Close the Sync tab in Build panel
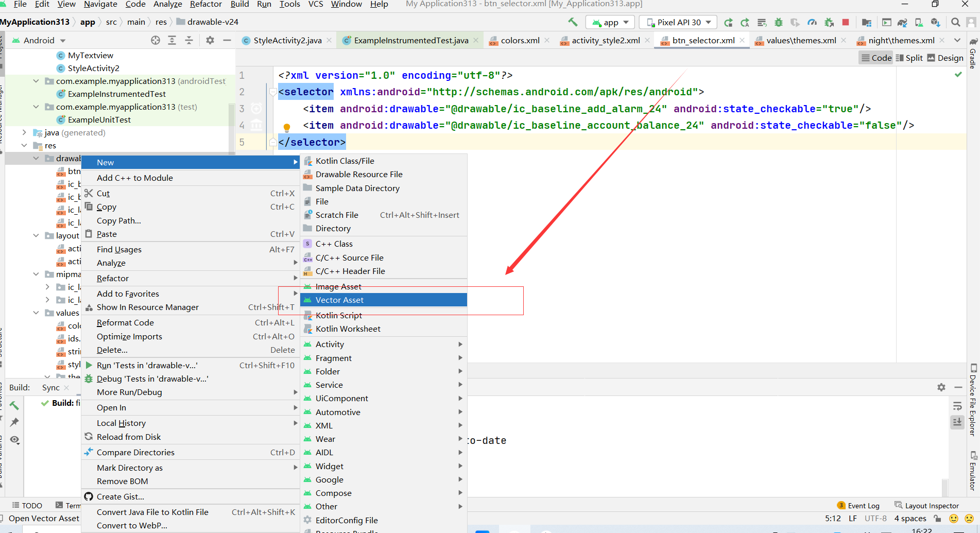 tap(66, 387)
